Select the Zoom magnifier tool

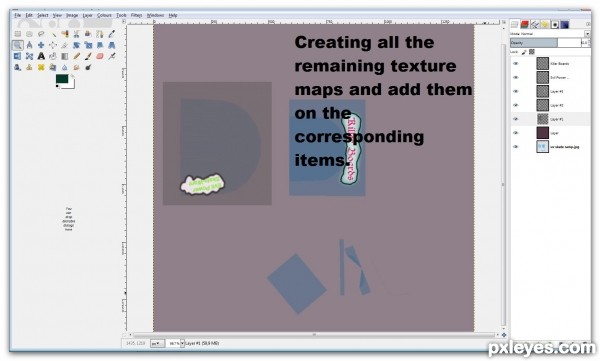tap(18, 45)
